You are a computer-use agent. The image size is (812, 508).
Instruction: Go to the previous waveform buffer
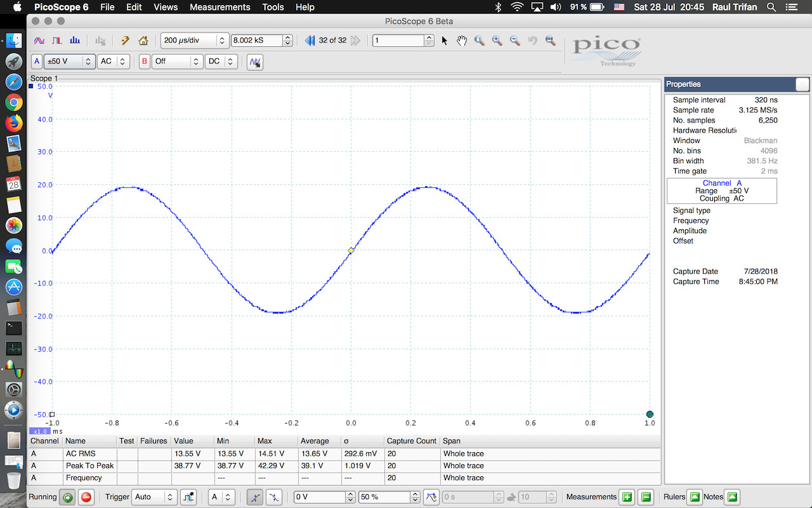tap(310, 41)
